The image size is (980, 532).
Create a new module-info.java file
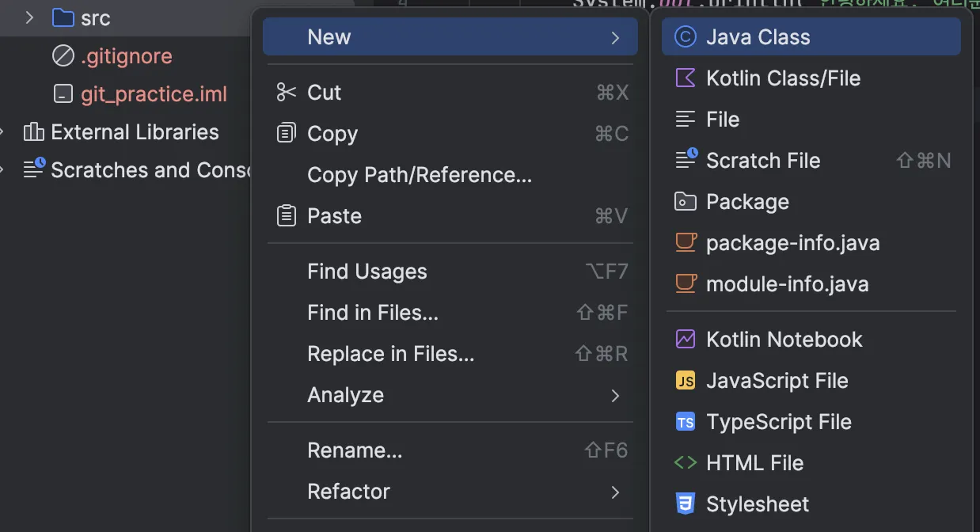[787, 284]
